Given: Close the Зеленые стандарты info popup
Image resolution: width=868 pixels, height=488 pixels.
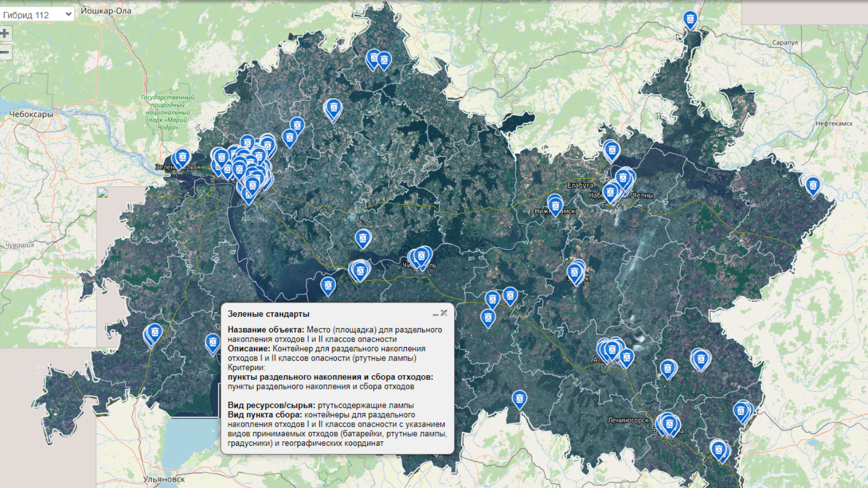Looking at the screenshot, I should (444, 313).
